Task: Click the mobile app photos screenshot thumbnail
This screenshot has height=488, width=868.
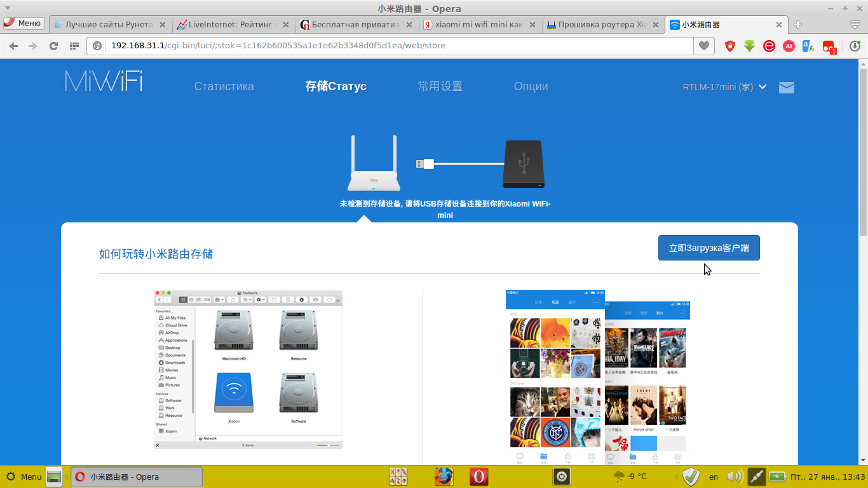Action: pyautogui.click(x=598, y=377)
